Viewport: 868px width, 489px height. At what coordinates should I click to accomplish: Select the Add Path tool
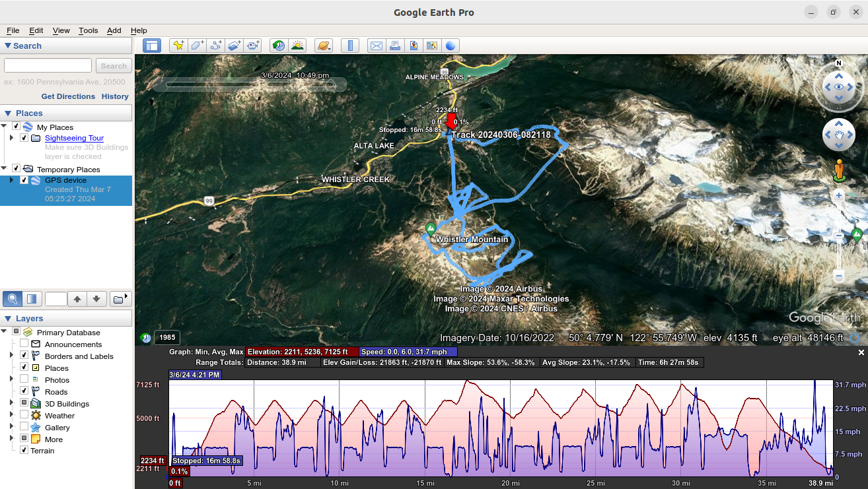pyautogui.click(x=215, y=46)
